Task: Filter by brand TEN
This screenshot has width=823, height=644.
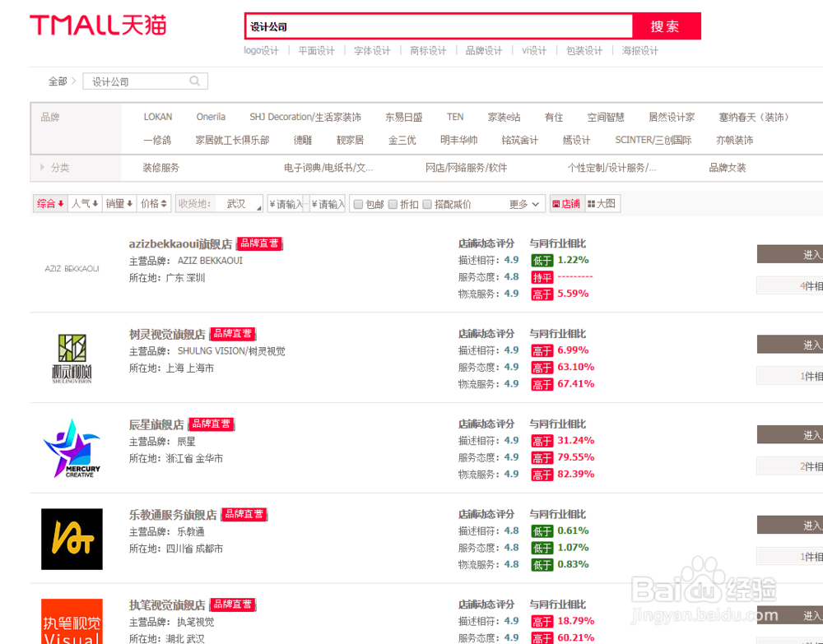Action: pyautogui.click(x=455, y=117)
